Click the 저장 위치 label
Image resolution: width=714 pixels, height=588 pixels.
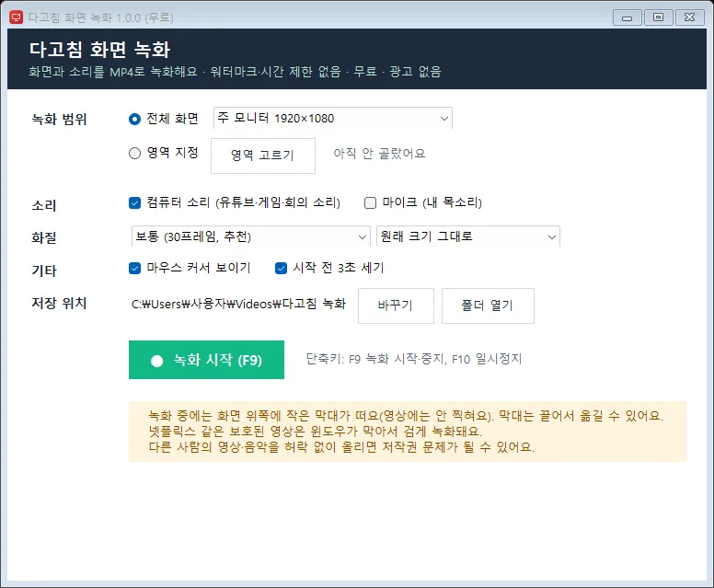point(59,303)
